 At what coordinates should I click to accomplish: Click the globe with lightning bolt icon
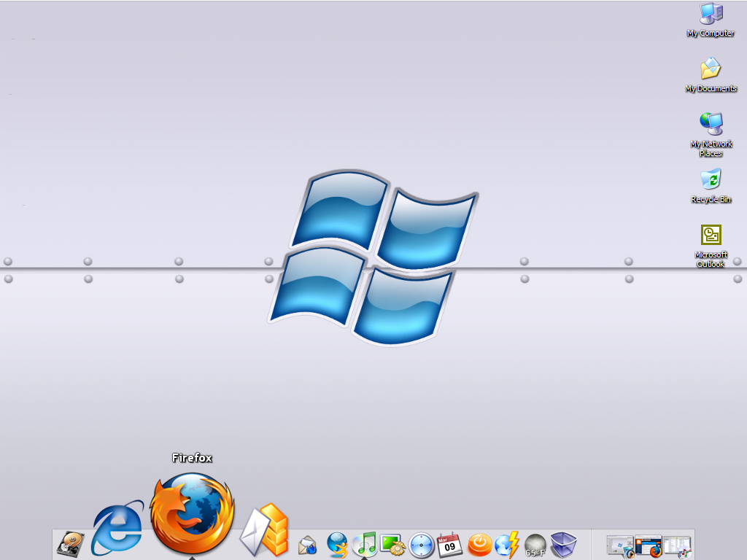[x=506, y=544]
